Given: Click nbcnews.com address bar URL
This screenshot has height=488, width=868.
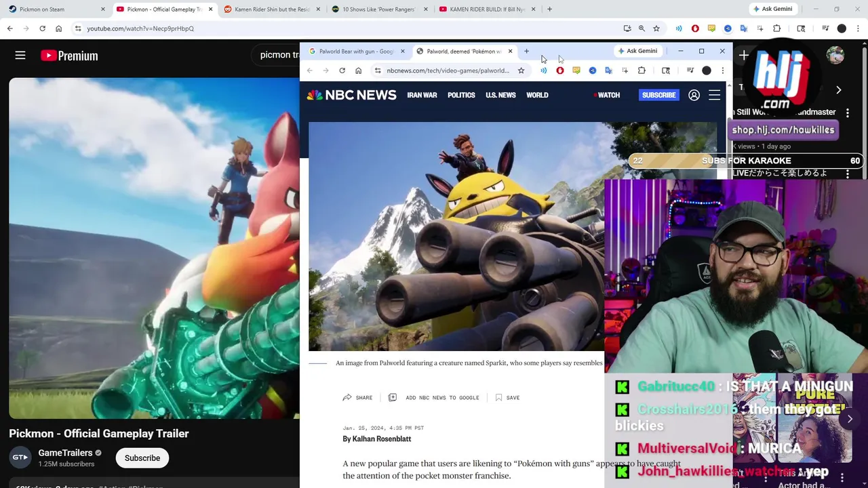Looking at the screenshot, I should [448, 70].
